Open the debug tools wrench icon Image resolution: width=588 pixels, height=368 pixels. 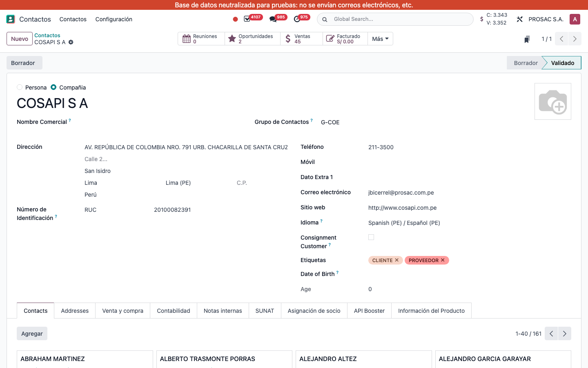(520, 19)
